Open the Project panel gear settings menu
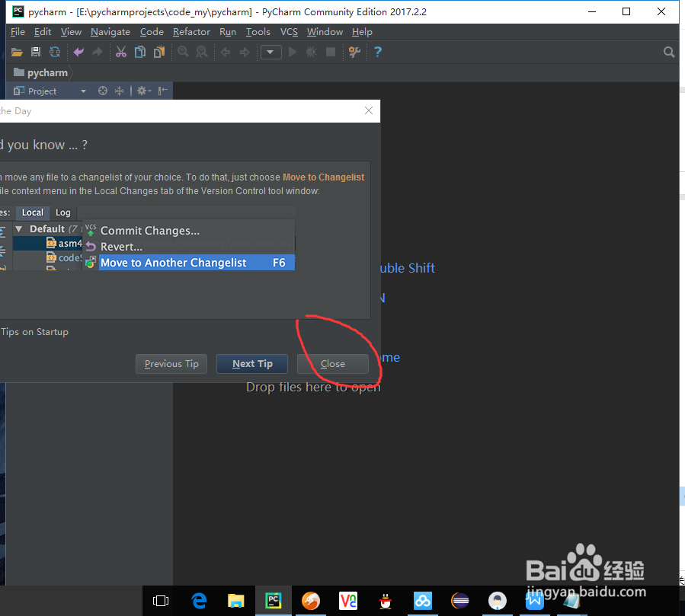The height and width of the screenshot is (616, 685). tap(144, 91)
